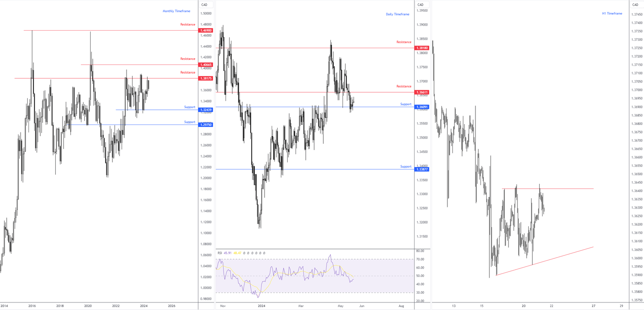The height and width of the screenshot is (310, 644).
Task: Open the 1.38180 resistance label options
Action: click(x=421, y=48)
